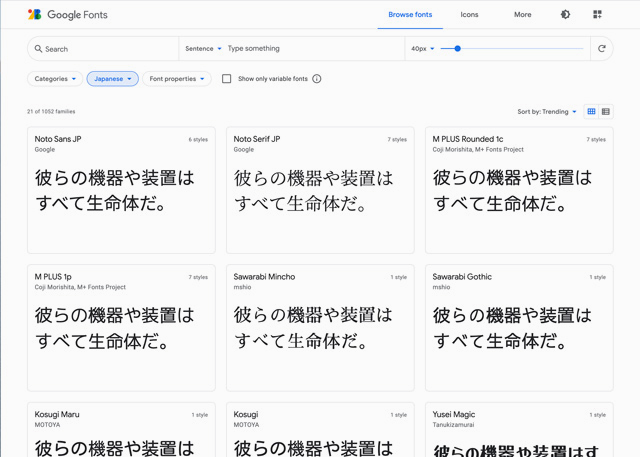
Task: Open the Noto Sans JP font card
Action: pyautogui.click(x=121, y=190)
